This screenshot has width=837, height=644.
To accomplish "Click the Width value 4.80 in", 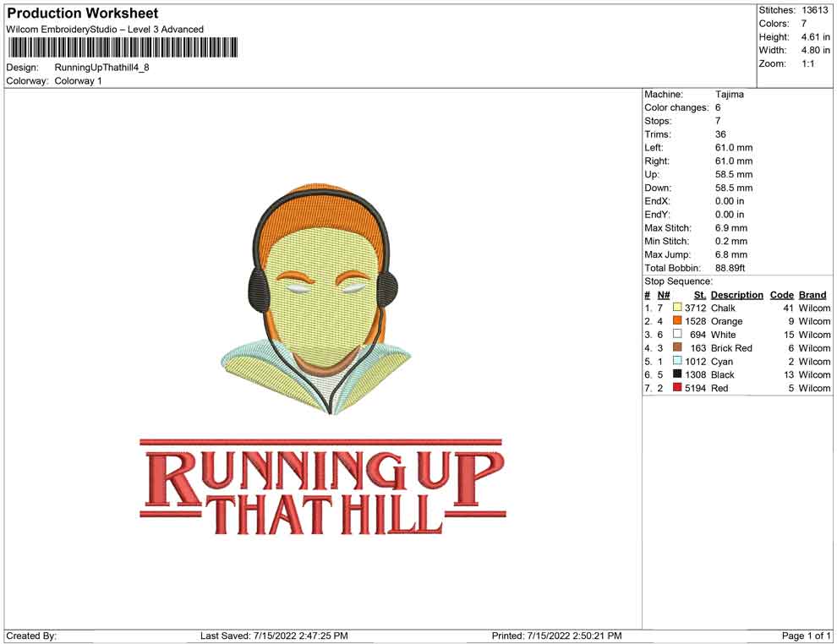I will (x=815, y=50).
